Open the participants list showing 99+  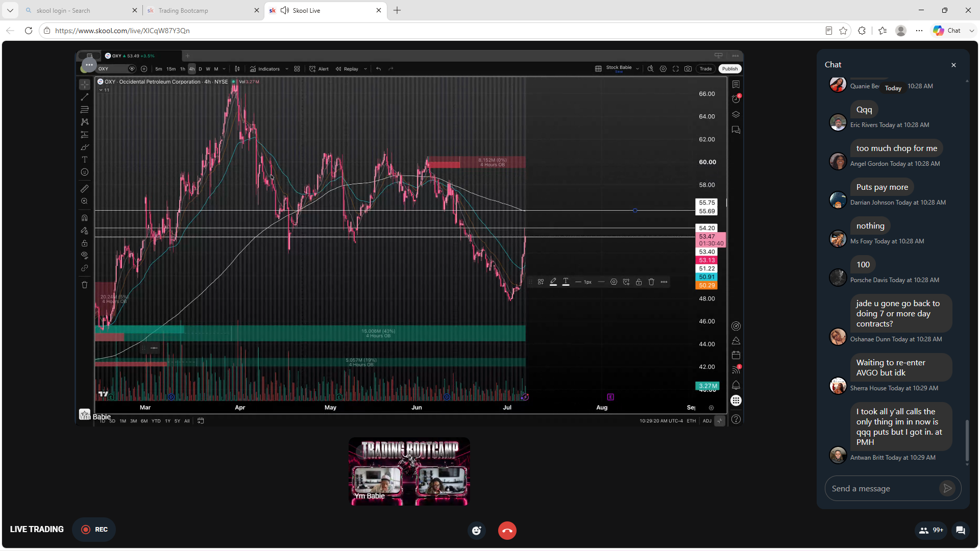coord(931,530)
